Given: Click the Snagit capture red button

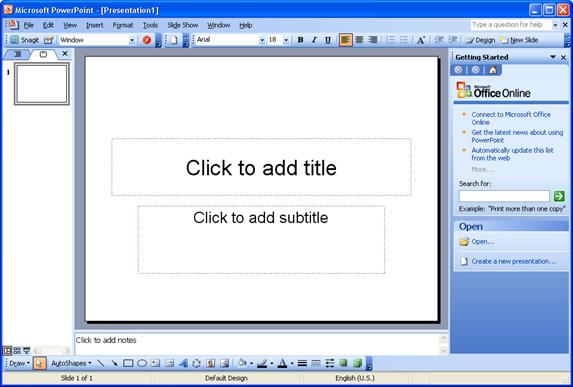Looking at the screenshot, I should click(147, 40).
